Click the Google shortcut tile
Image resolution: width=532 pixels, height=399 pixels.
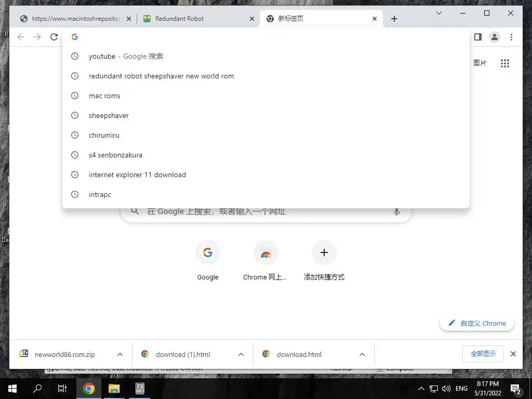(x=208, y=261)
